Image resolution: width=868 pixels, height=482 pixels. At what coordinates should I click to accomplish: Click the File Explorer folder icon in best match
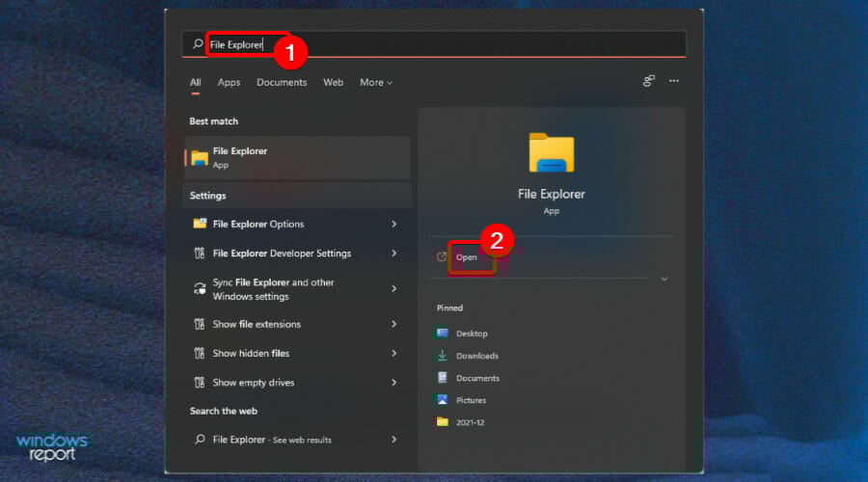click(200, 158)
